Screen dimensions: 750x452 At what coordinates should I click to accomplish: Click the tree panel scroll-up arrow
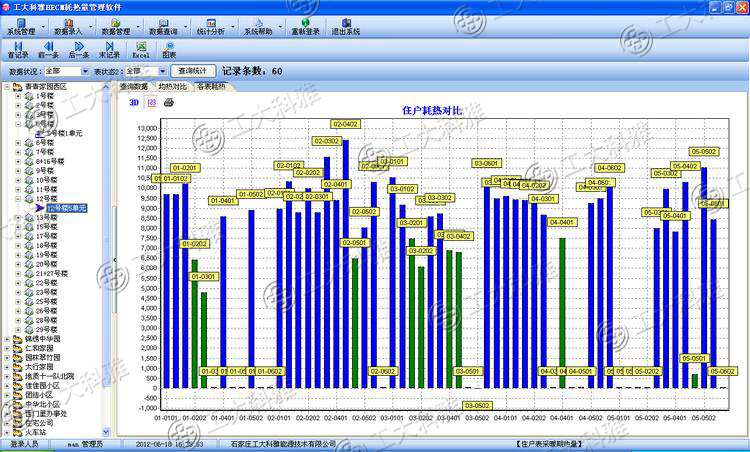[x=106, y=87]
